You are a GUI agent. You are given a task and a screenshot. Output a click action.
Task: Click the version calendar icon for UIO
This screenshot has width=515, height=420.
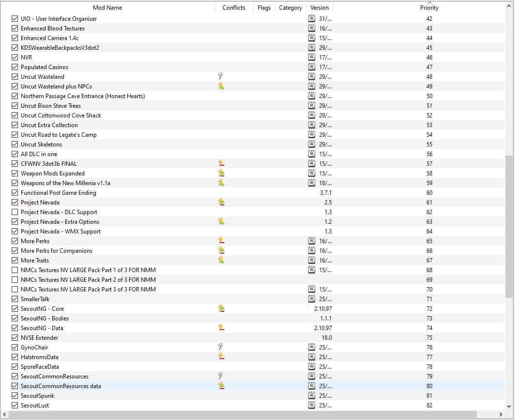click(x=311, y=19)
